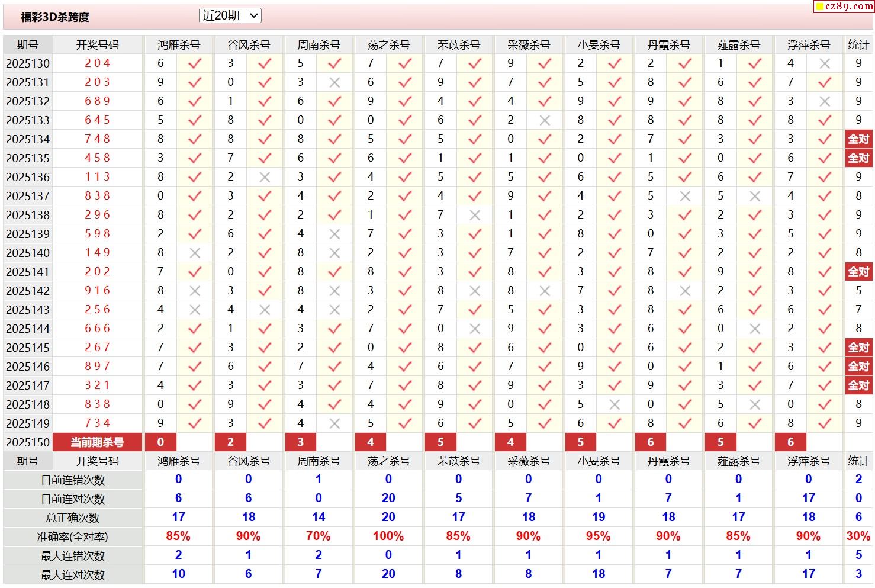Screen dimensions: 875x588
Task: Click the red check for 丹霞杀号 in row 2025135
Action: click(x=685, y=158)
